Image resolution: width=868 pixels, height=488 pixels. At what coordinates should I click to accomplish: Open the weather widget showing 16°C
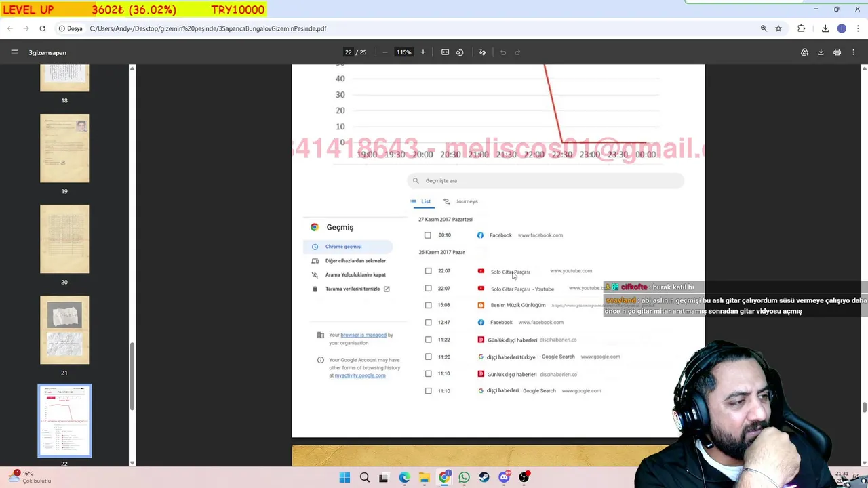[x=28, y=476]
